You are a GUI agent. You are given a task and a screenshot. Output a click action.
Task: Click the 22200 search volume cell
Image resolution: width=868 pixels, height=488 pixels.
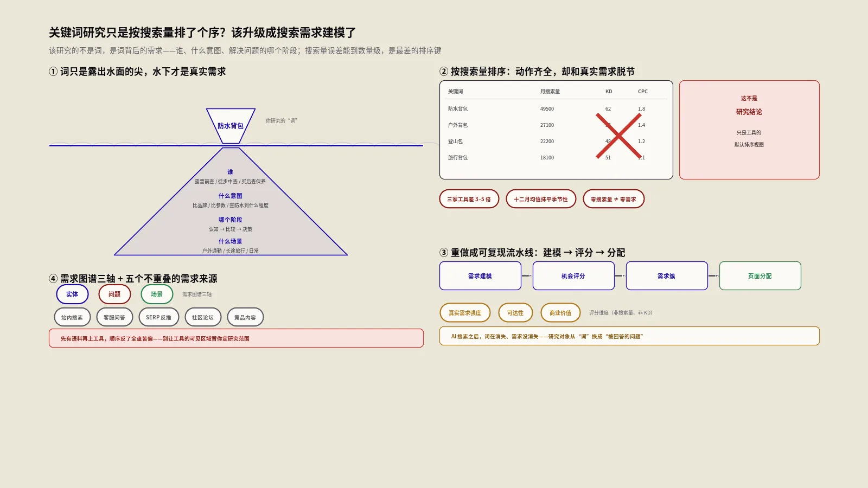[547, 142]
